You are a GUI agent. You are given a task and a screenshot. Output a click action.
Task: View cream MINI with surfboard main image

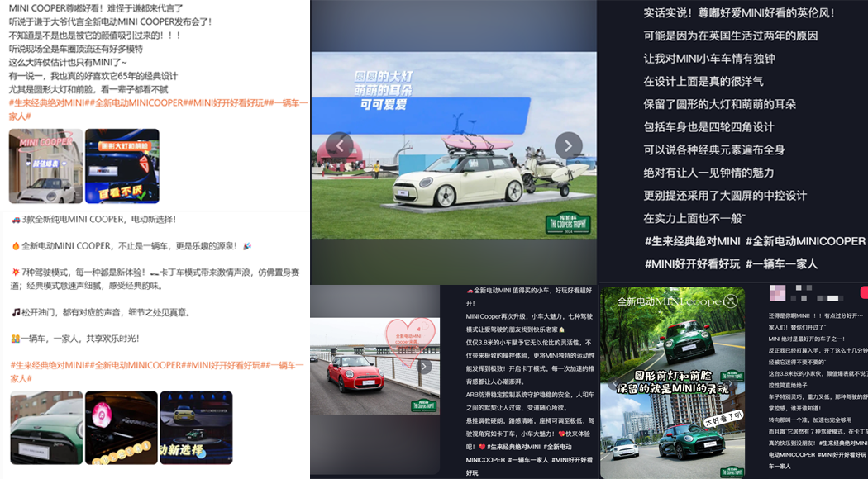click(x=453, y=145)
